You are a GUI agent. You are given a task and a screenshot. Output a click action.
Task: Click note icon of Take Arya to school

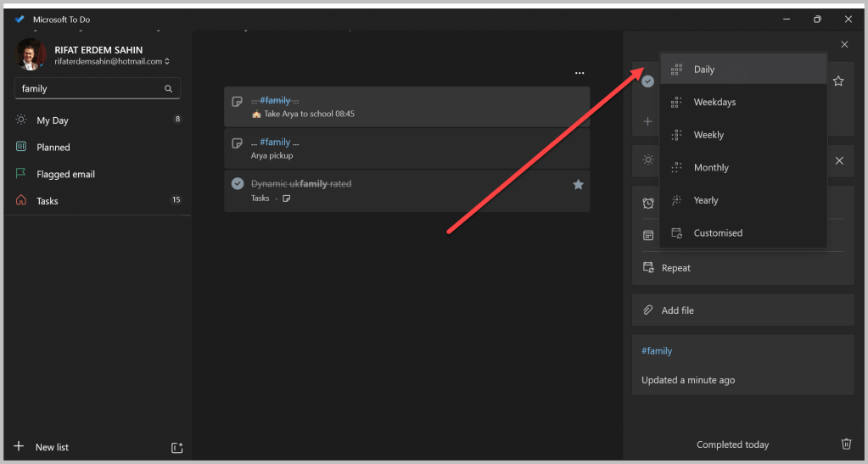pyautogui.click(x=237, y=101)
